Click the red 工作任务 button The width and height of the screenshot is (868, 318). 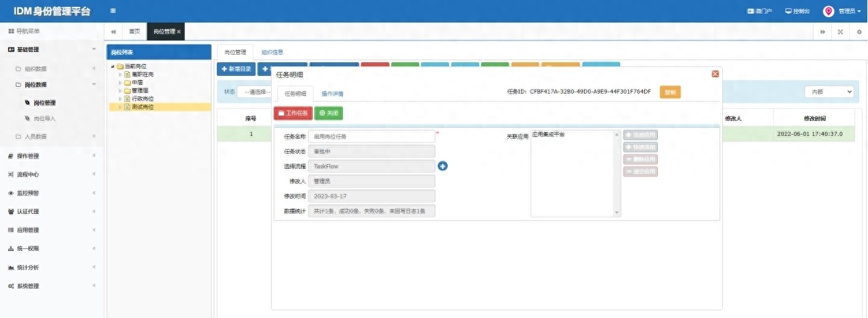click(x=292, y=114)
